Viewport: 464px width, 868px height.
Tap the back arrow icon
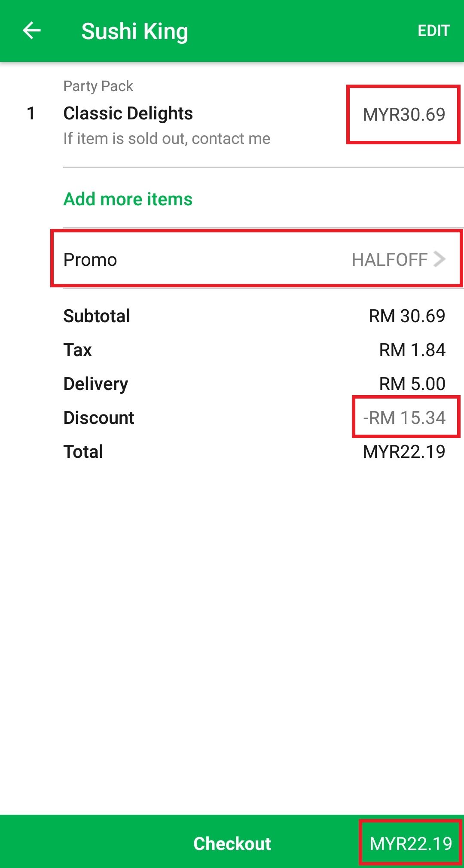[31, 31]
